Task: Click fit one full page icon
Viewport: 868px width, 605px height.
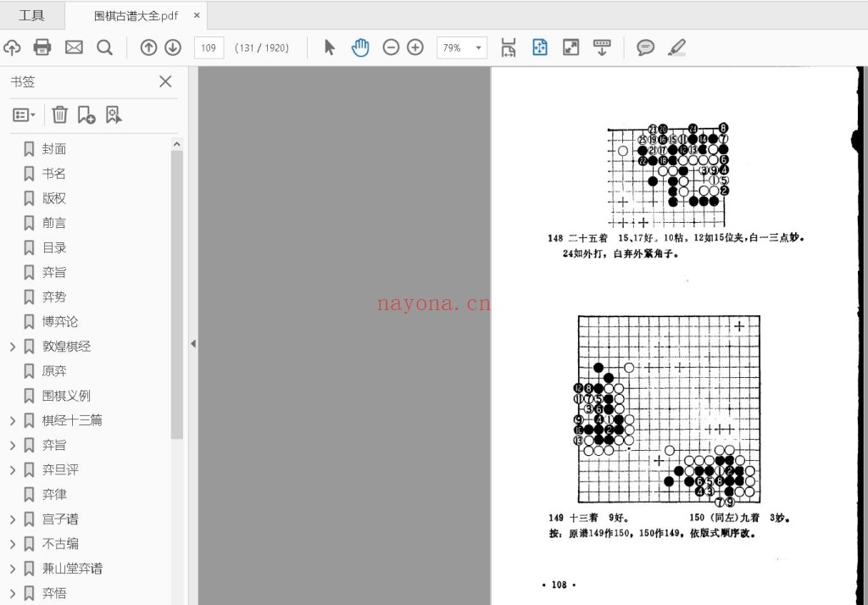Action: 540,47
